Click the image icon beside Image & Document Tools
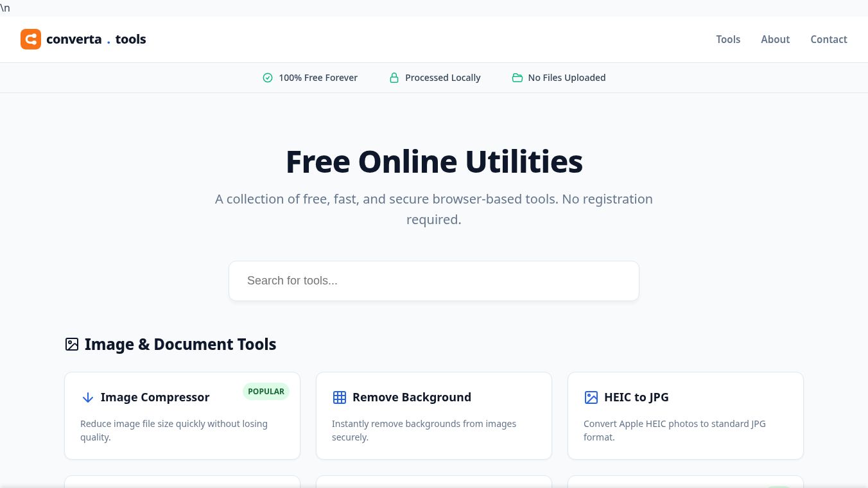 point(72,344)
